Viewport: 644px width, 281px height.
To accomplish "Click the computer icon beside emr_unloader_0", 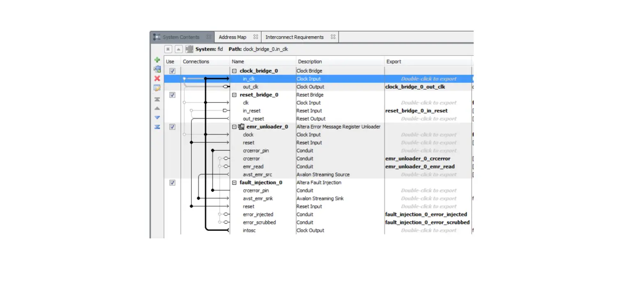I will click(241, 127).
